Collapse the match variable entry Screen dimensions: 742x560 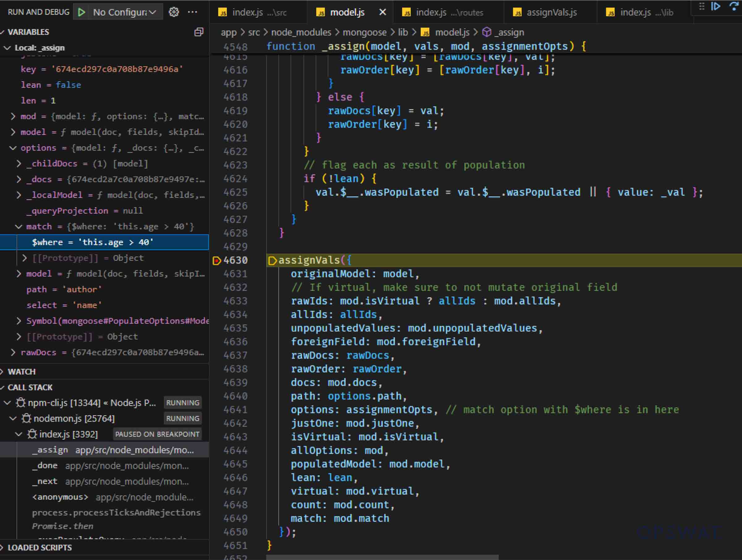point(19,226)
